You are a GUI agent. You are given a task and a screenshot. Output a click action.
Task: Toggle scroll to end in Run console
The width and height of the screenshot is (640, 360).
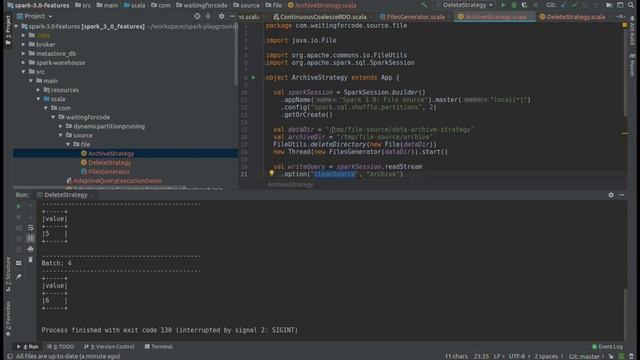coord(31,238)
